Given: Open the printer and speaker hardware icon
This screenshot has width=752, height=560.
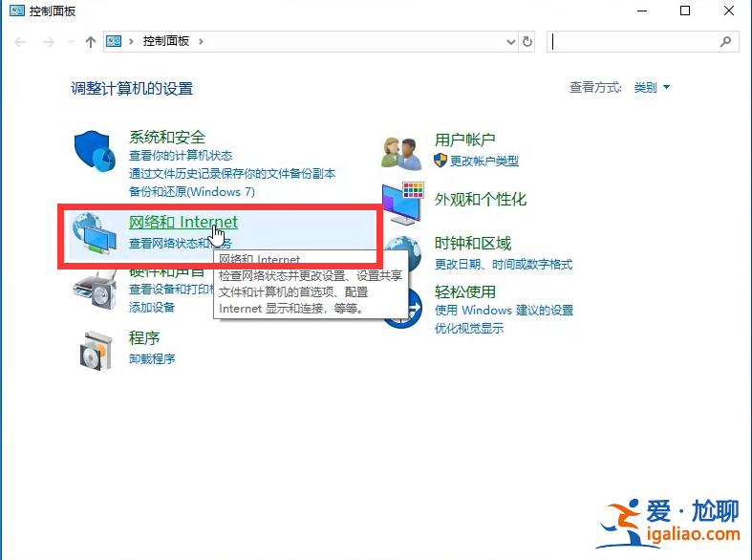Looking at the screenshot, I should point(95,291).
